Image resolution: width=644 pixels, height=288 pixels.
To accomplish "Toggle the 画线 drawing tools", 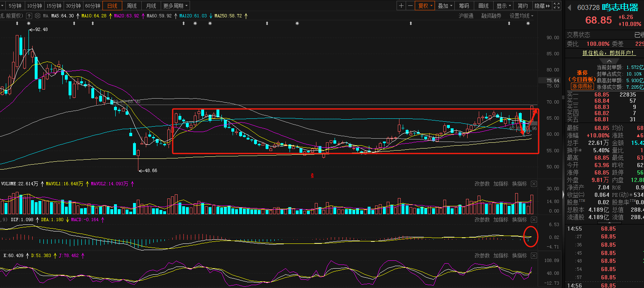I will 483,6.
